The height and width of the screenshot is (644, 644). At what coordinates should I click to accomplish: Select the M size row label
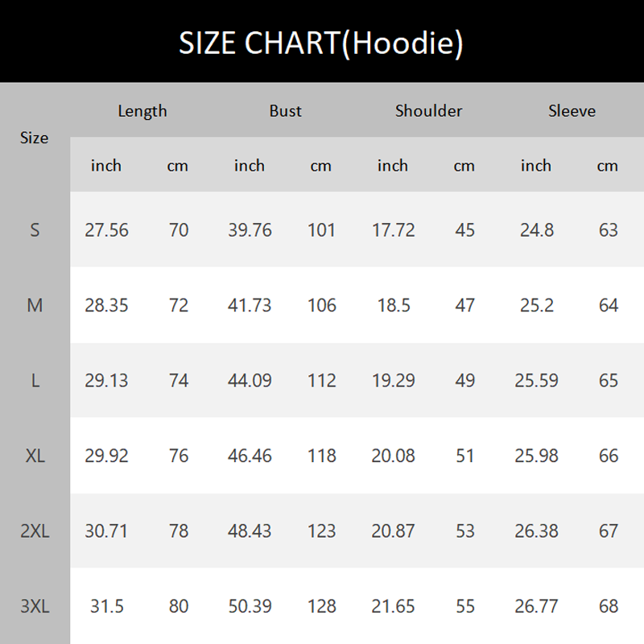pyautogui.click(x=35, y=305)
